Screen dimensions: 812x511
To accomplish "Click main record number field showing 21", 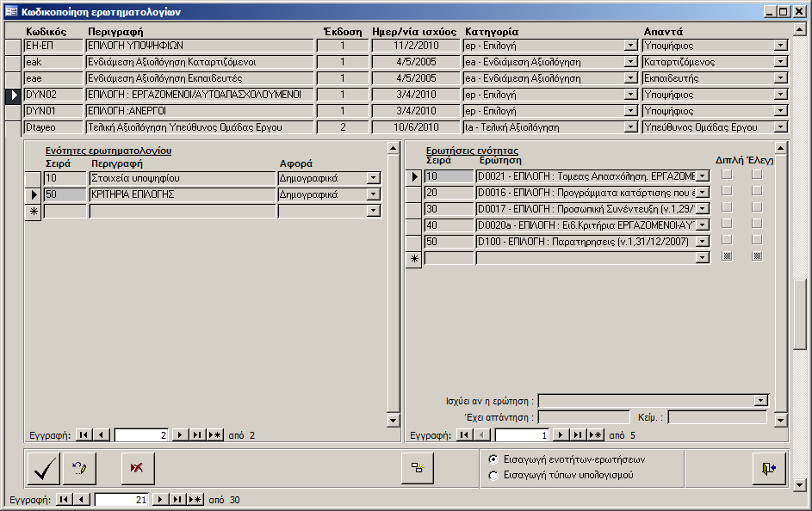I will click(x=121, y=499).
